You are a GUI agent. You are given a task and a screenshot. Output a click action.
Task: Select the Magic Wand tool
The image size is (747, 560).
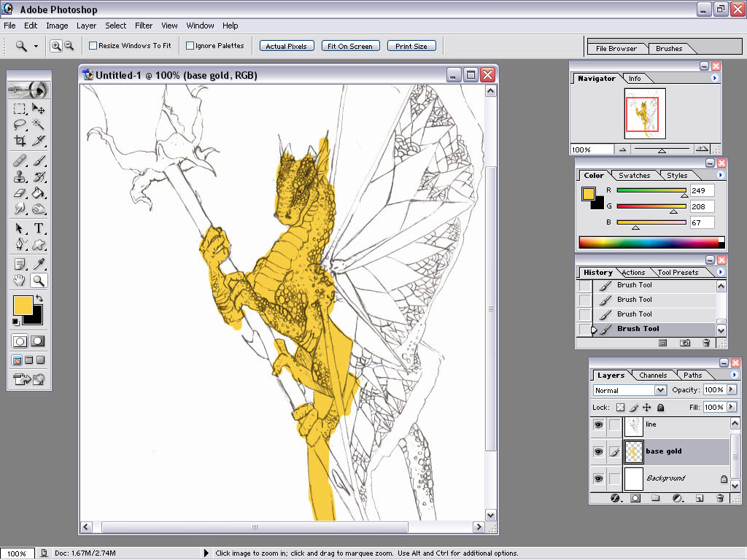click(x=39, y=125)
